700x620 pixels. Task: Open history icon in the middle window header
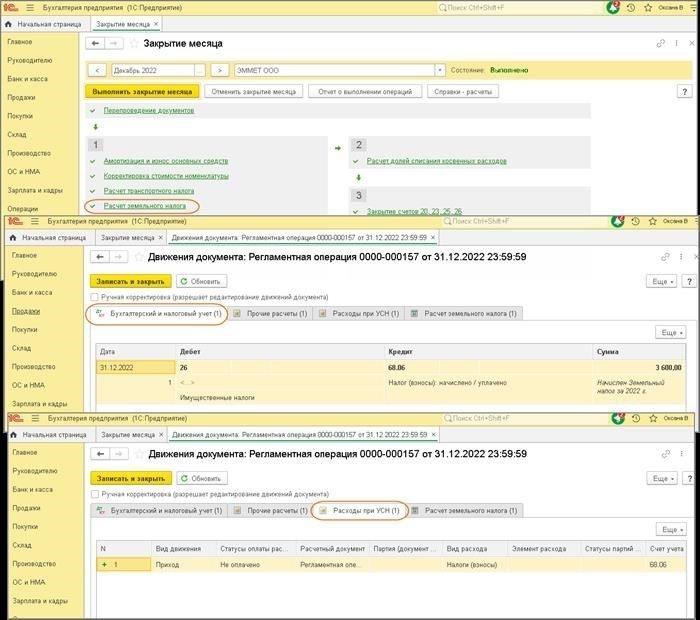coord(635,221)
